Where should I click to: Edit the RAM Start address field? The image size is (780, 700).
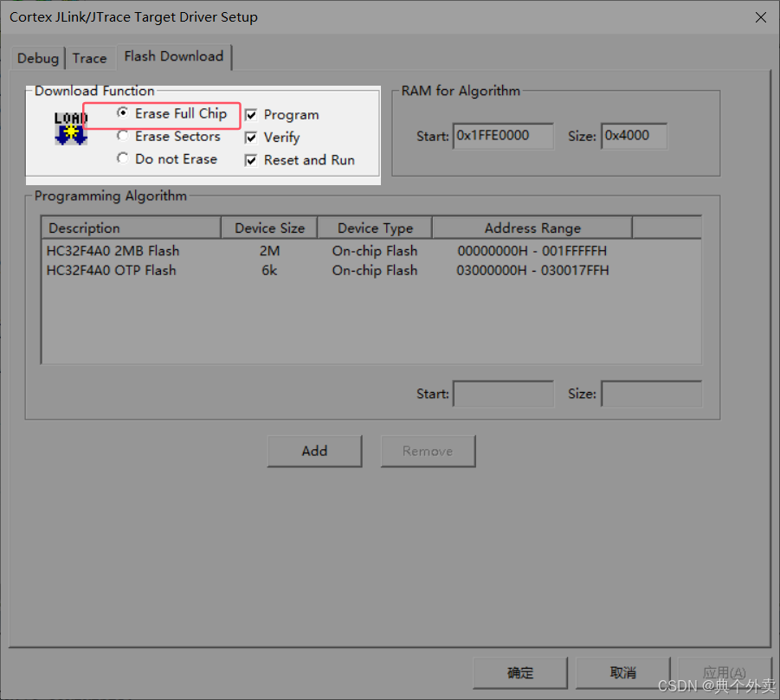[x=503, y=136]
